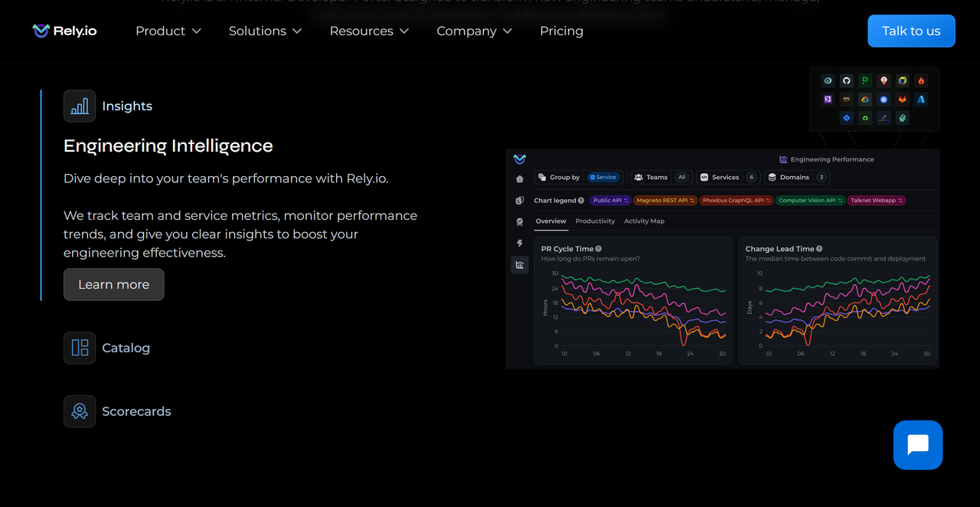Open the chat widget bubble
The width and height of the screenshot is (980, 507).
pos(918,445)
